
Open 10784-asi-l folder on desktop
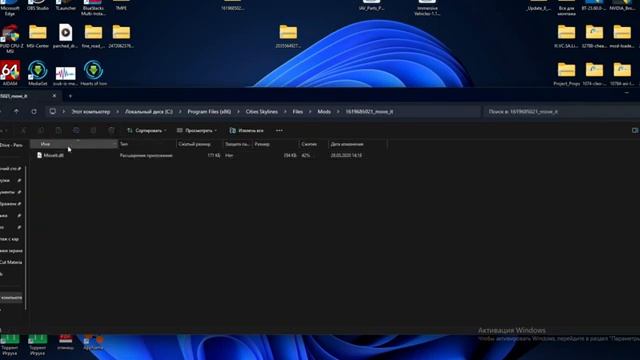[x=622, y=73]
